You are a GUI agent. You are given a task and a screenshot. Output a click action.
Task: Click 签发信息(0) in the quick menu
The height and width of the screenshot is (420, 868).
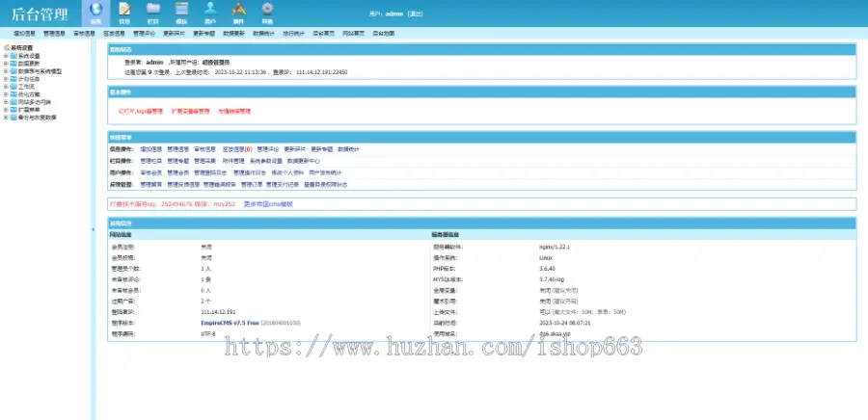(x=237, y=149)
